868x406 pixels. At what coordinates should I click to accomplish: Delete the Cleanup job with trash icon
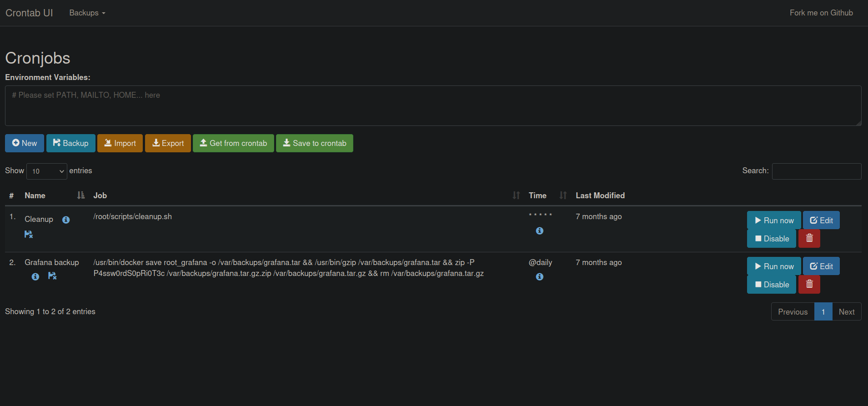pyautogui.click(x=809, y=239)
